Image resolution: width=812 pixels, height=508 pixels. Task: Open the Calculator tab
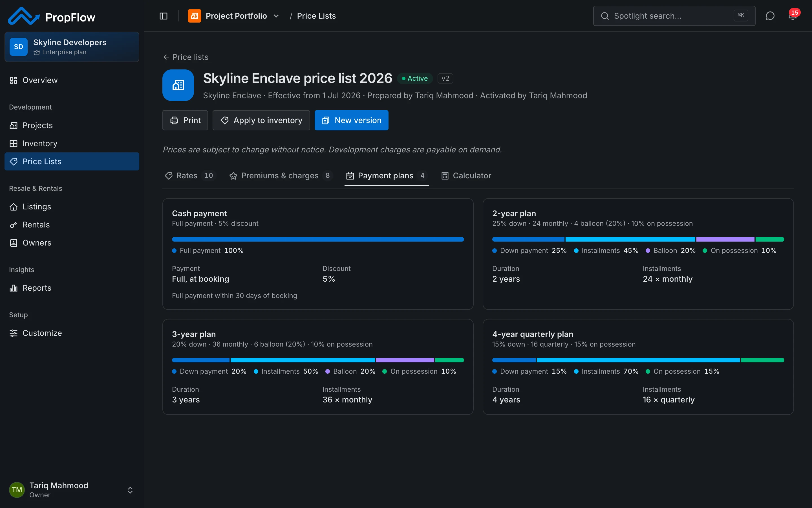click(x=466, y=176)
